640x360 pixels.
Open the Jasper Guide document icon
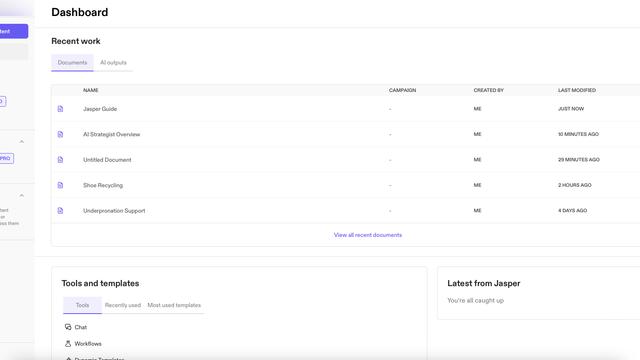click(x=60, y=109)
